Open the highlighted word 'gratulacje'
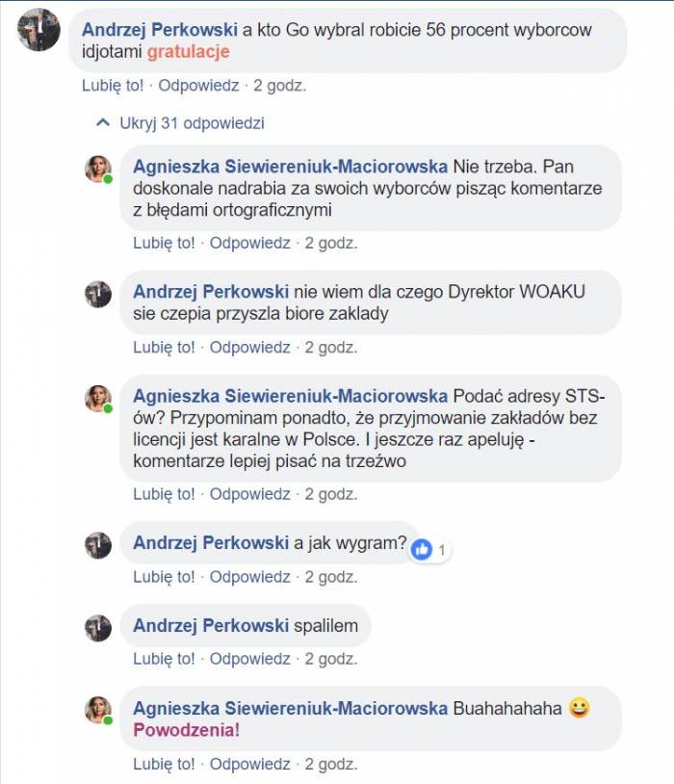Image resolution: width=674 pixels, height=784 pixels. (x=188, y=51)
